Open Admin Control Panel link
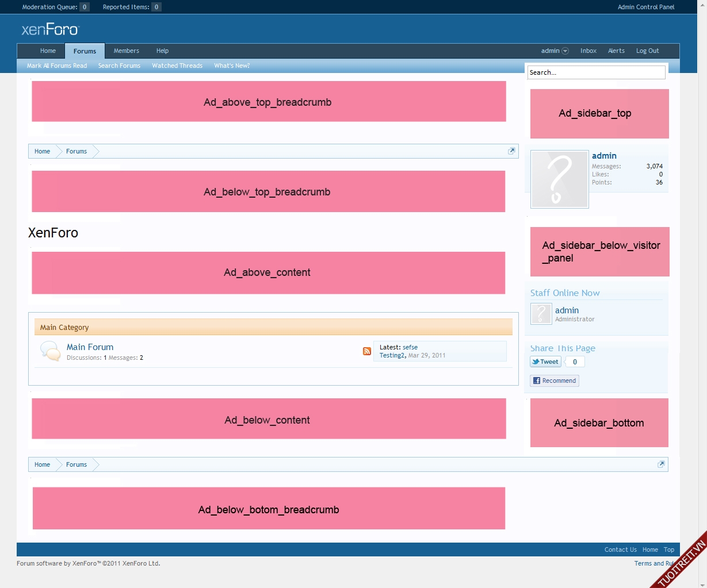Image resolution: width=707 pixels, height=588 pixels. pyautogui.click(x=645, y=7)
